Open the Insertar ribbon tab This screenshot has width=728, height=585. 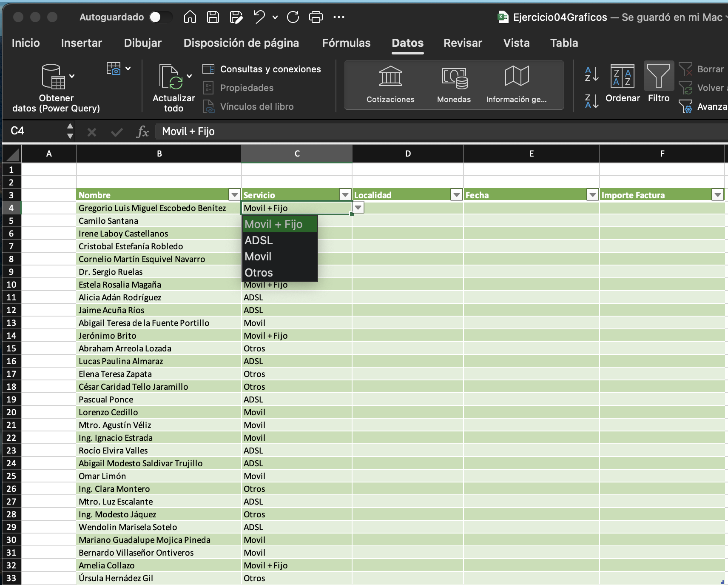81,43
